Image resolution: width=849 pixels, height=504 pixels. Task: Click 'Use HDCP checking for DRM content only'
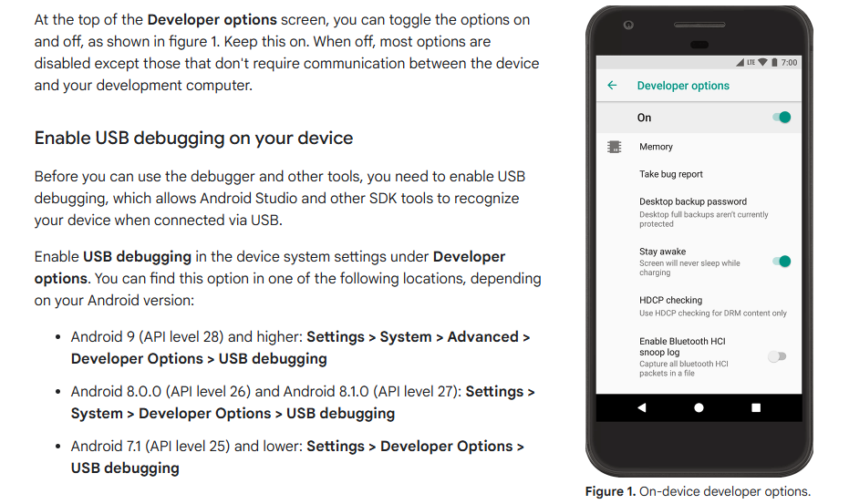point(712,313)
